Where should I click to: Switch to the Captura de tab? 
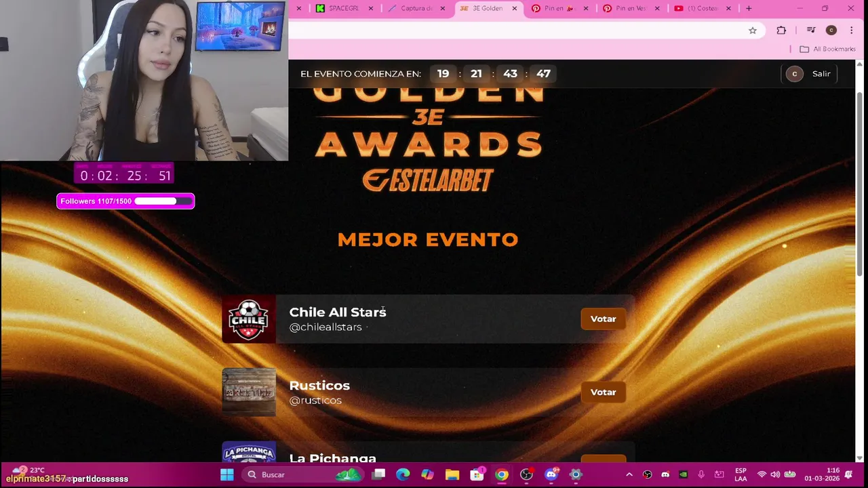tap(416, 8)
